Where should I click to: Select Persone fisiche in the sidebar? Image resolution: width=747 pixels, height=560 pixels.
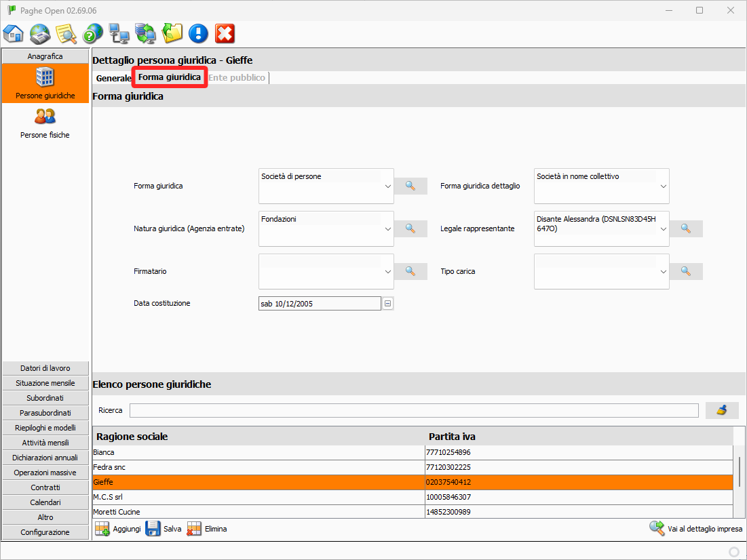pyautogui.click(x=45, y=123)
